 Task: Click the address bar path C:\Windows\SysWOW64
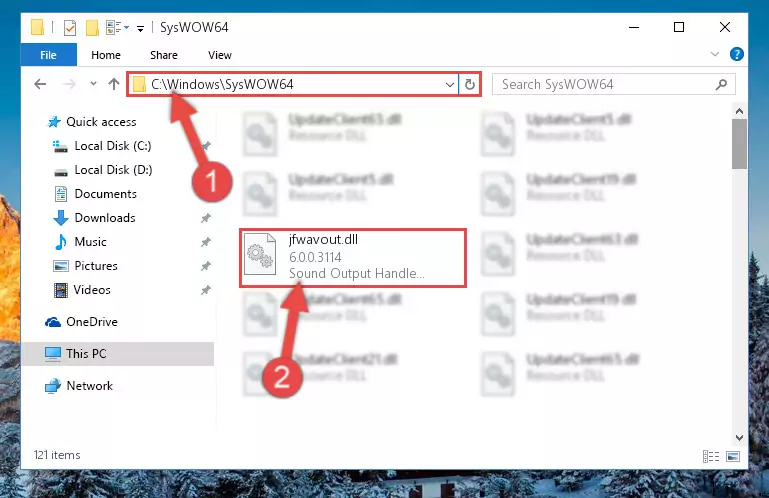tap(222, 84)
